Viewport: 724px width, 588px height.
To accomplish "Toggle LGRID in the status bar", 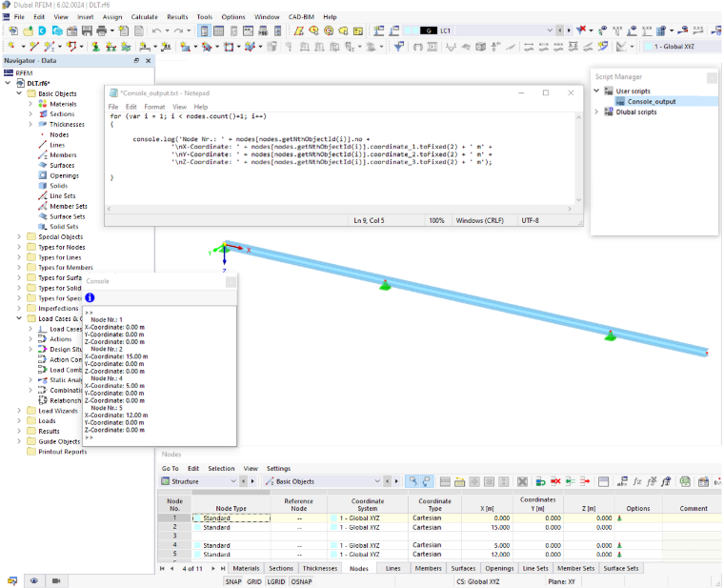I will tap(276, 581).
